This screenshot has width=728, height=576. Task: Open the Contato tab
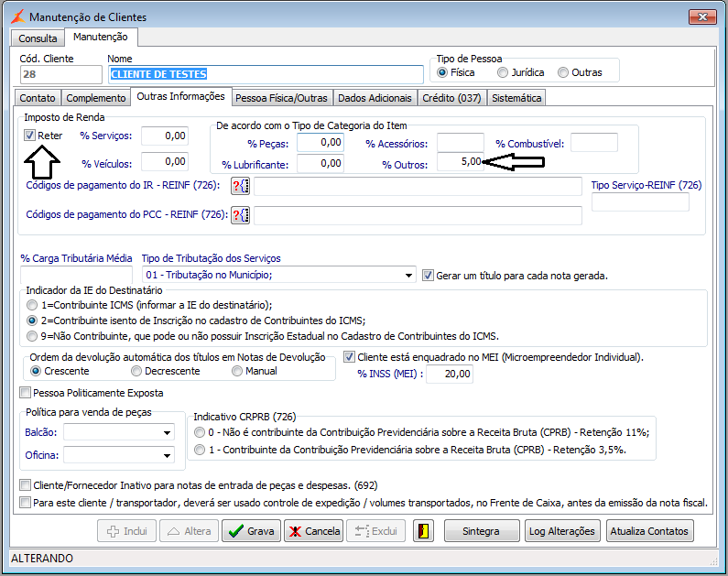(38, 98)
